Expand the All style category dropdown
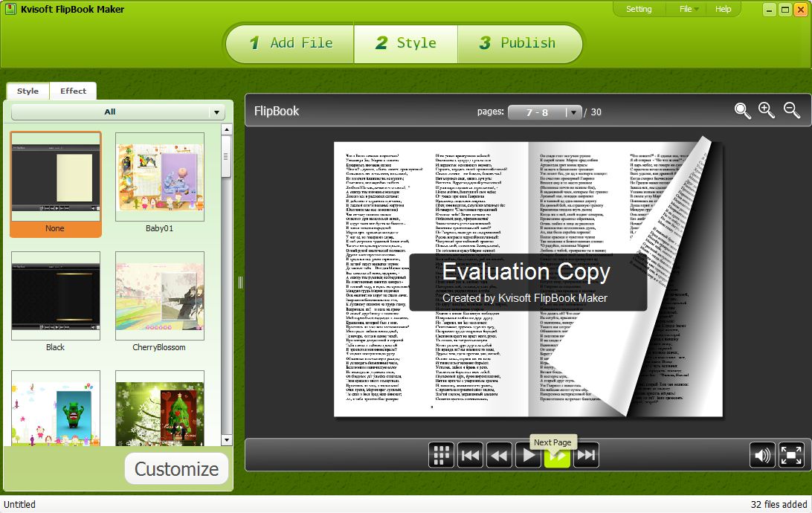Screen dimensions: 812x513 (x=216, y=112)
